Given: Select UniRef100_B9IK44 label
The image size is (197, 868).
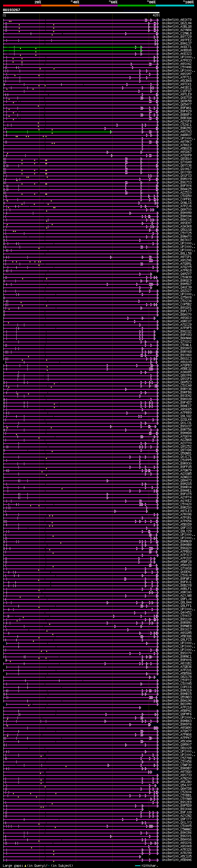Looking at the screenshot, I should pyautogui.click(x=177, y=809).
